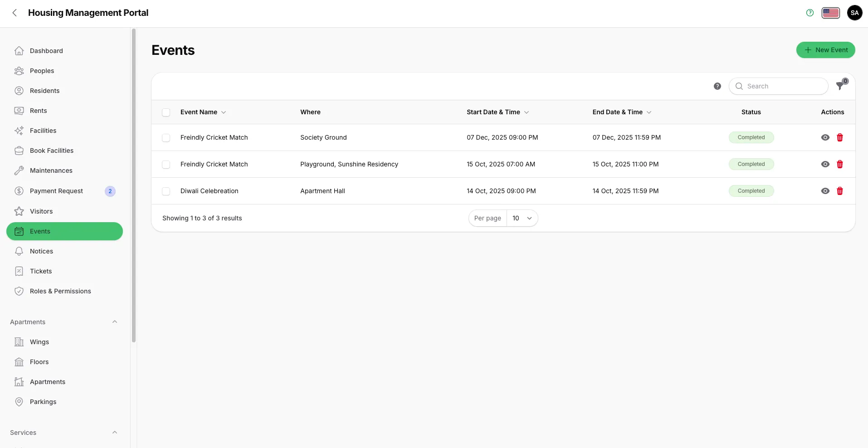Delete the Society Ground cricket match event

click(839, 137)
